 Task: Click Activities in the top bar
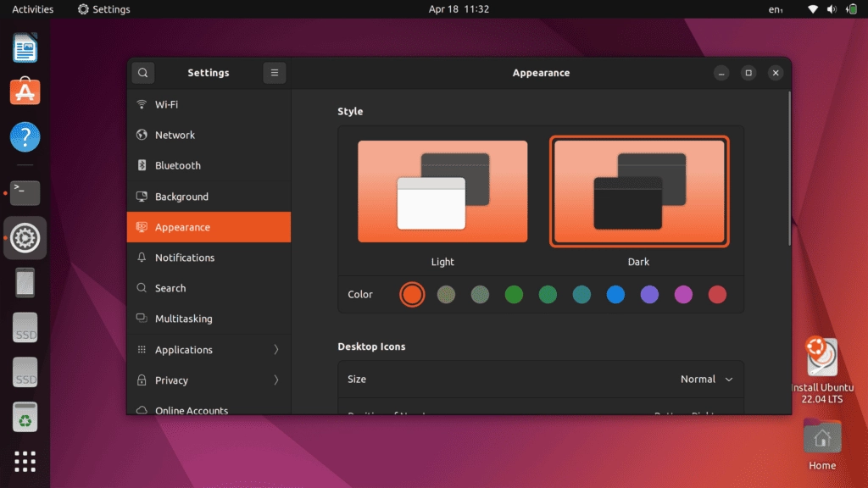[33, 8]
